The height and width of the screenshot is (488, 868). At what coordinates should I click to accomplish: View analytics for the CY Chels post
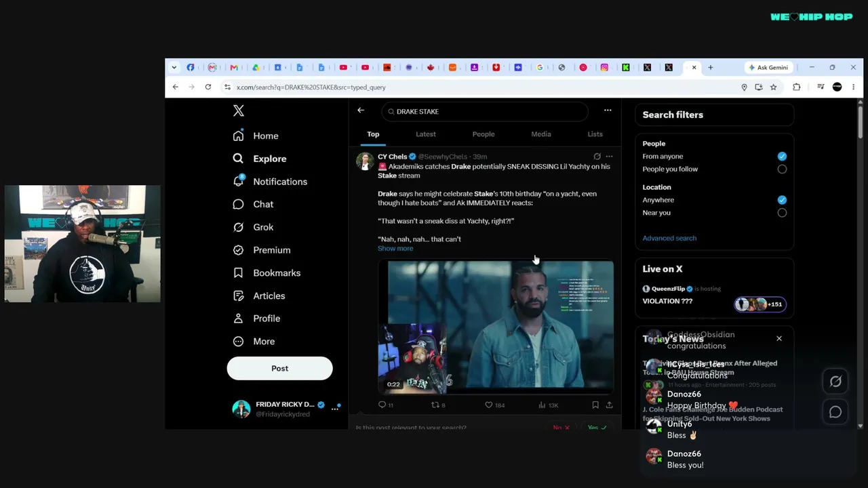pos(548,405)
